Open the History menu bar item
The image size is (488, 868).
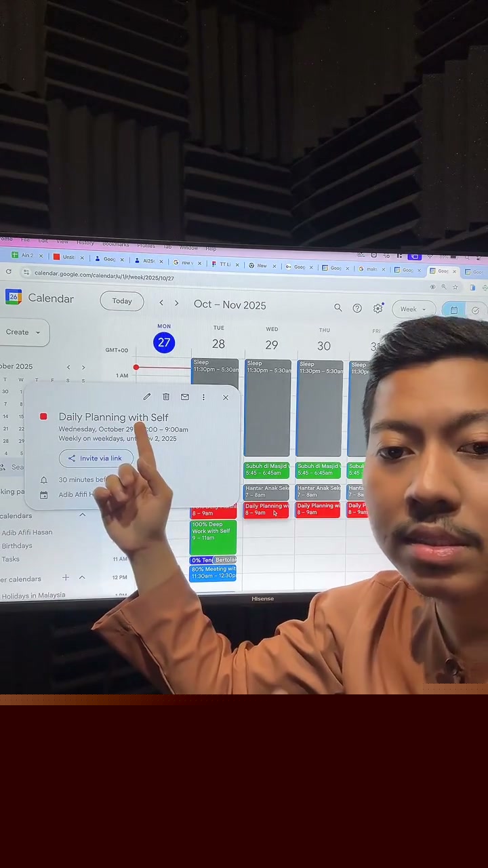tap(85, 242)
